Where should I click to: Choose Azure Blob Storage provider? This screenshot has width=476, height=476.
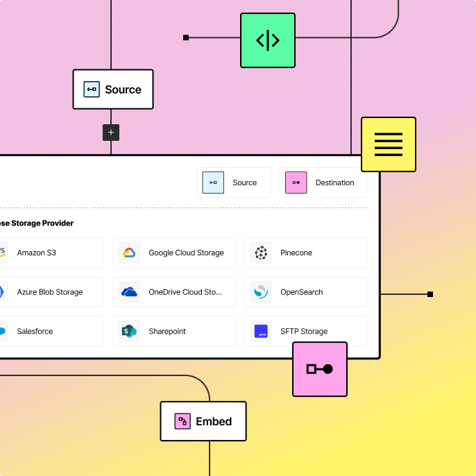pos(49,292)
